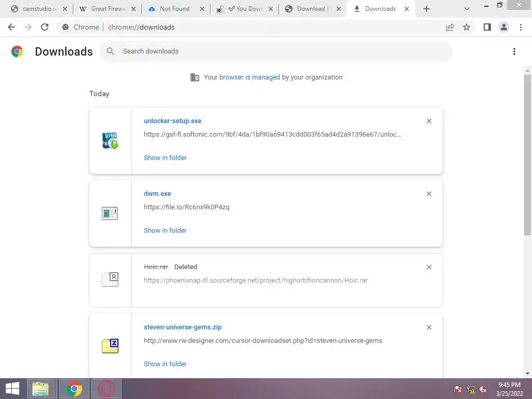Click the softonic URL of unlocker-setup.exe
The image size is (532, 399).
pos(272,135)
